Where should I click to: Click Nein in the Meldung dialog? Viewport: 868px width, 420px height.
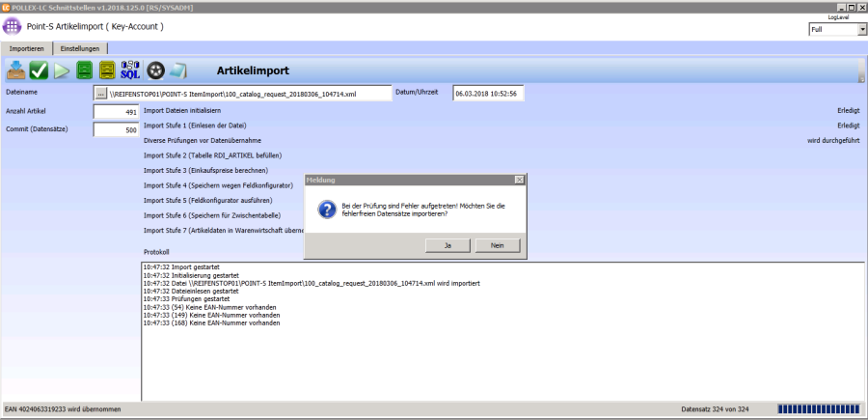click(498, 245)
